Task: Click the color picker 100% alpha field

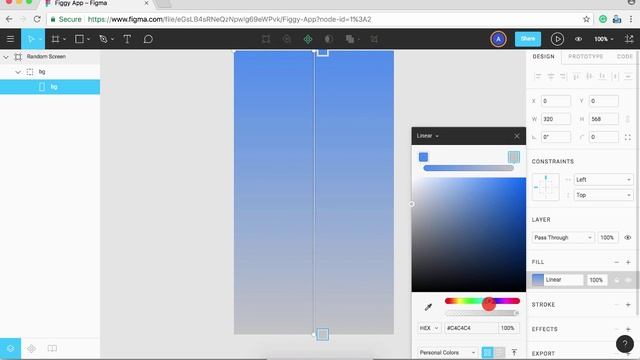Action: click(509, 328)
